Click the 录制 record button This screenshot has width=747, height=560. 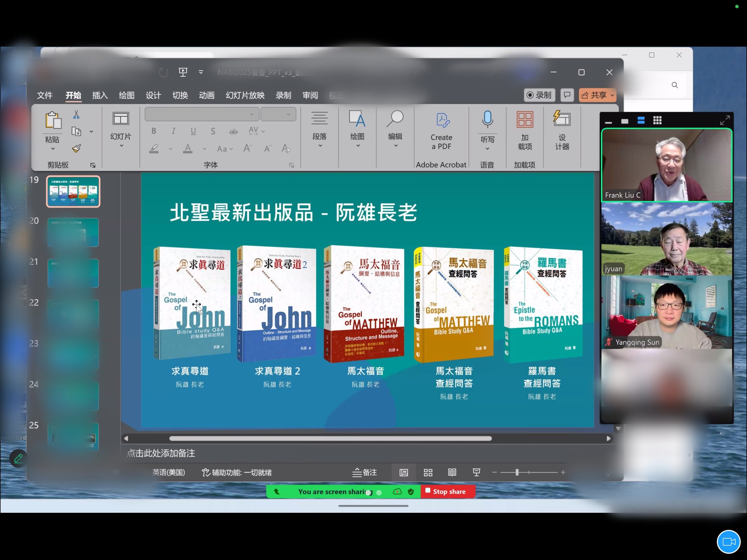coord(539,95)
